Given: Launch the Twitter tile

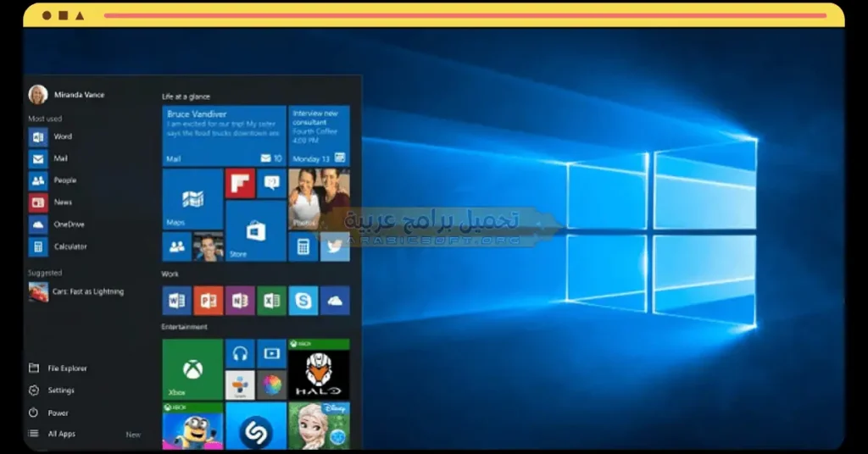Looking at the screenshot, I should [335, 246].
